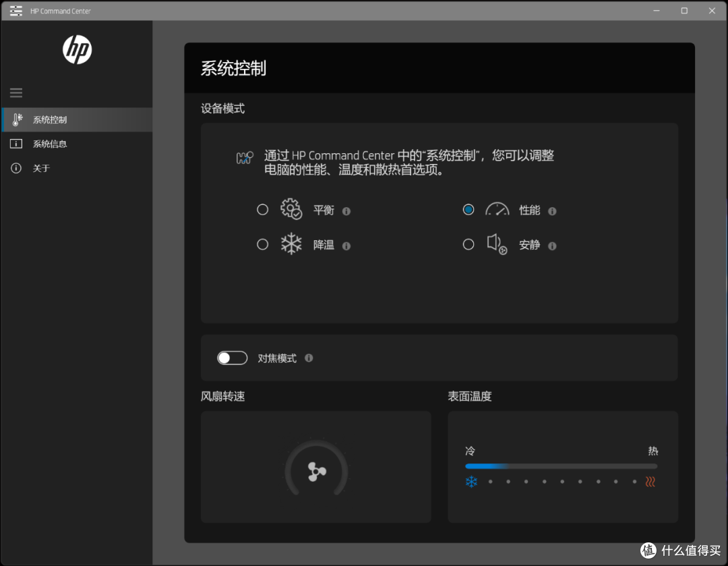728x566 pixels.
Task: Click the 表面温度 cold-to-hot bar
Action: [562, 466]
